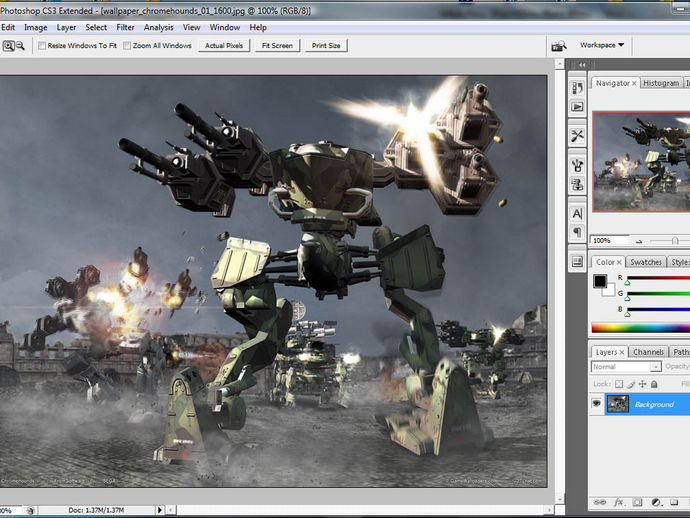Screen dimensions: 690x518
Task: Open the Brushes panel icon
Action: [577, 165]
